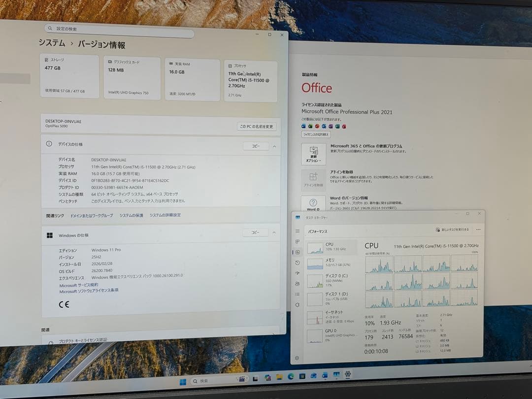Image resolution: width=532 pixels, height=399 pixels.
Task: Click the OneNote purple icon in Office list
Action: click(x=331, y=126)
